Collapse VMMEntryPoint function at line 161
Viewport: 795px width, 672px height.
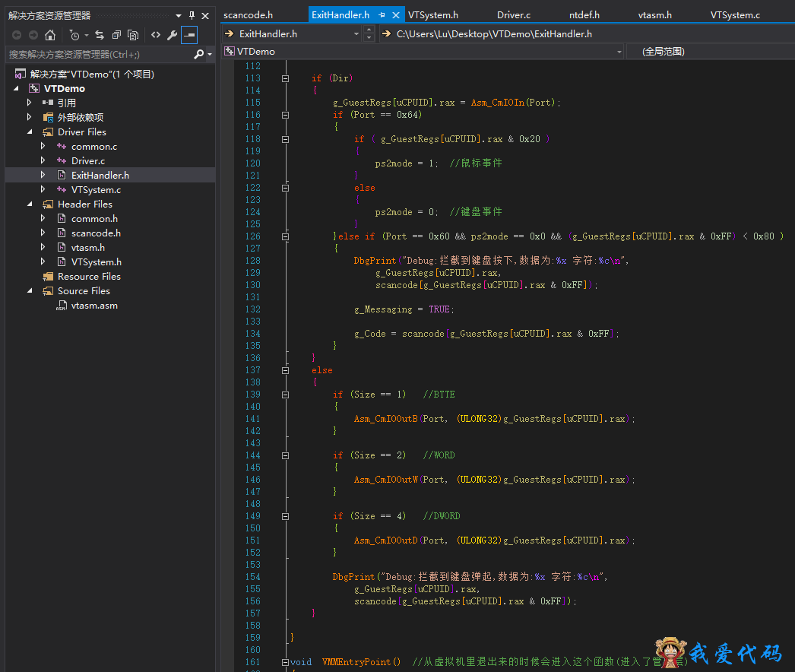[286, 662]
